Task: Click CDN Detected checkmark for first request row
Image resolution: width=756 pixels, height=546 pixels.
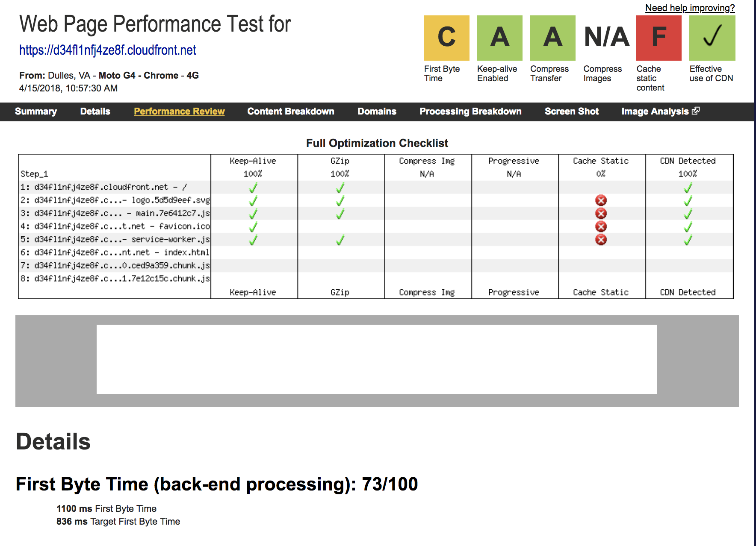Action: click(x=688, y=188)
